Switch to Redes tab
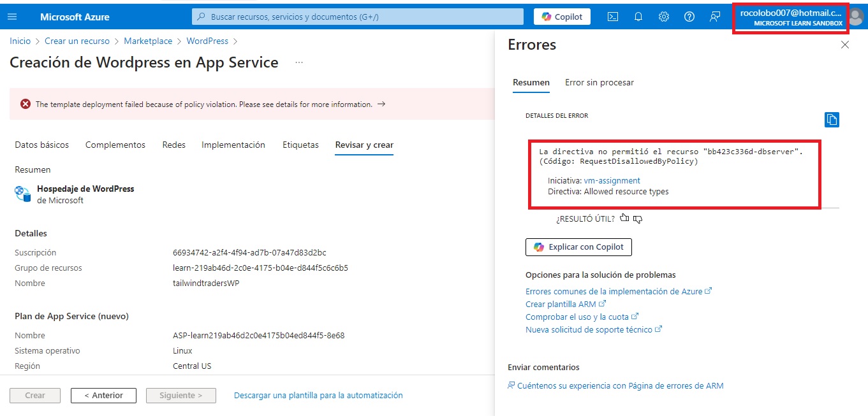 click(x=174, y=145)
